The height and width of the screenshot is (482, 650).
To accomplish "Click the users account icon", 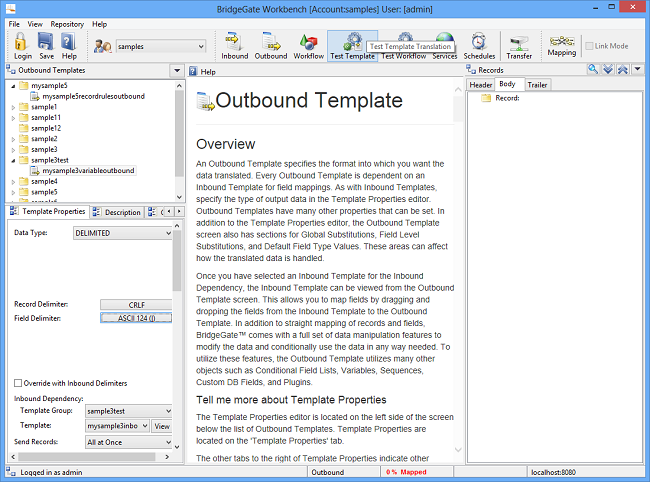I will pos(102,46).
